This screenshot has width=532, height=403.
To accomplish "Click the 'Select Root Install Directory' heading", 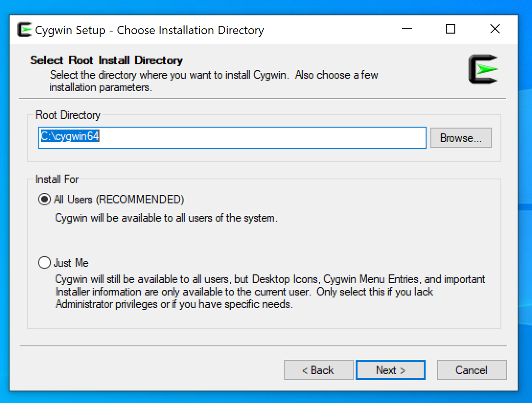I will [x=106, y=60].
